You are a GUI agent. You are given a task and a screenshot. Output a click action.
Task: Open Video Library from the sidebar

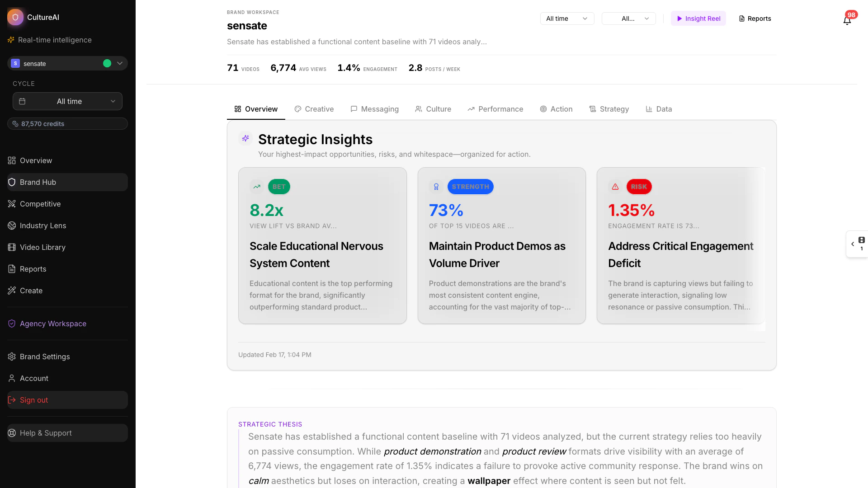[x=42, y=247]
